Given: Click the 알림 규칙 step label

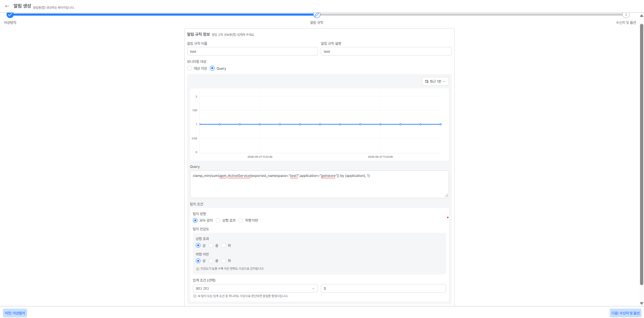Looking at the screenshot, I should click(x=317, y=23).
